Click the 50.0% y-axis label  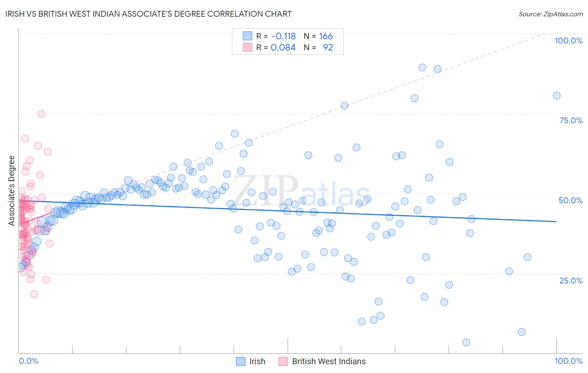tap(570, 200)
